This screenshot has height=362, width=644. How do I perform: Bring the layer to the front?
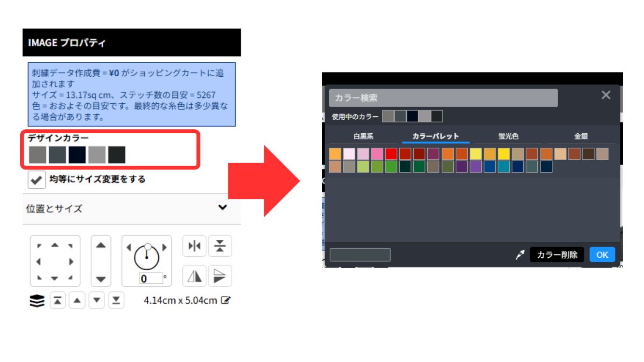tap(57, 301)
